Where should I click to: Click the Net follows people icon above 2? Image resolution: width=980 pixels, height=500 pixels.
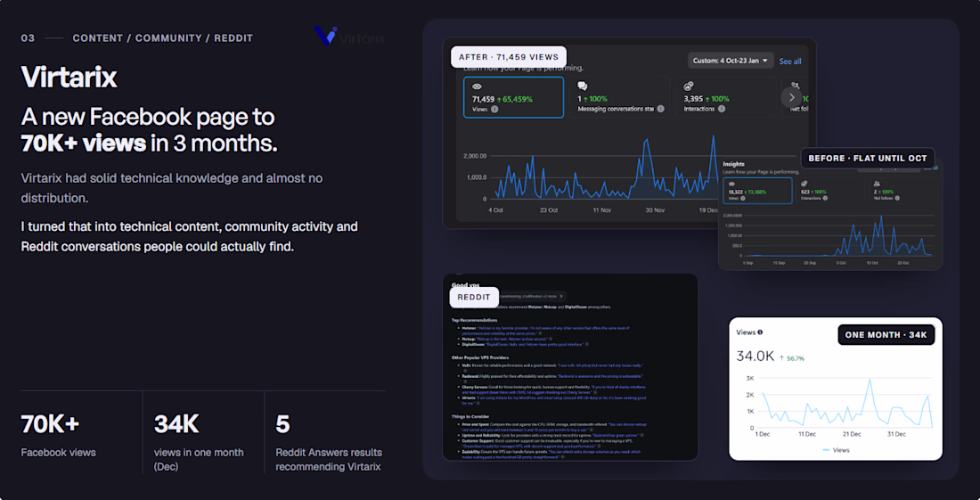point(877,184)
